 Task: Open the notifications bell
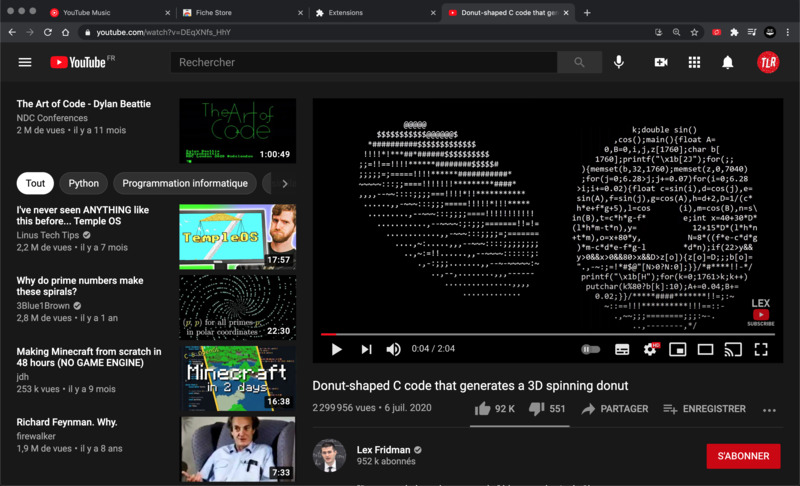click(728, 62)
